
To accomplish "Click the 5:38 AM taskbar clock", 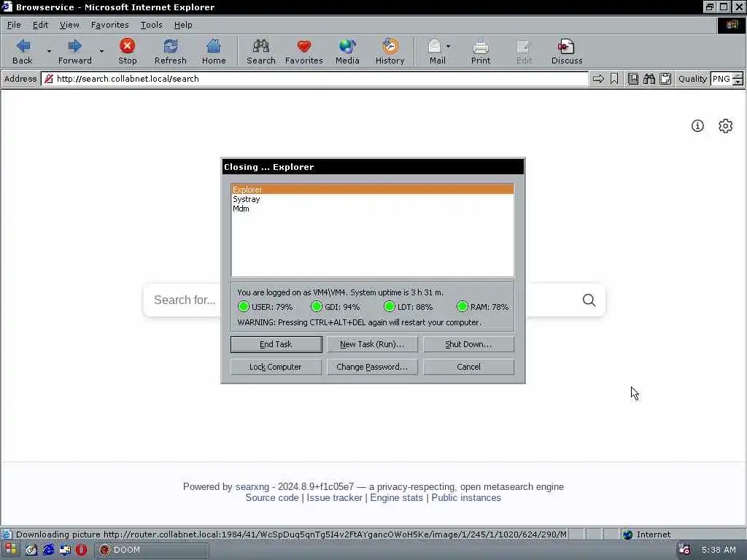I will click(719, 550).
